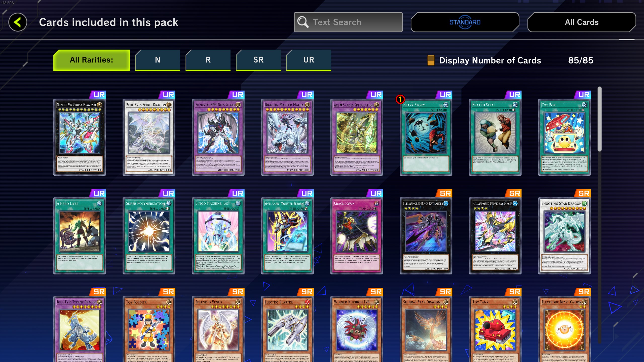Image resolution: width=644 pixels, height=362 pixels.
Task: Click the red number 1 badge on Heavy Storm
Action: click(400, 99)
